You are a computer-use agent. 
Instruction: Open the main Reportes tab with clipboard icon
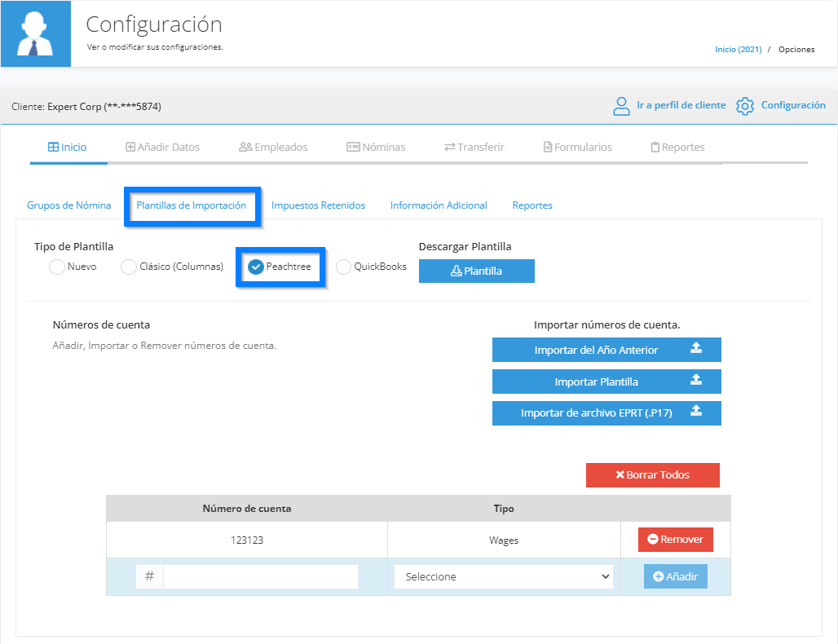coord(677,147)
